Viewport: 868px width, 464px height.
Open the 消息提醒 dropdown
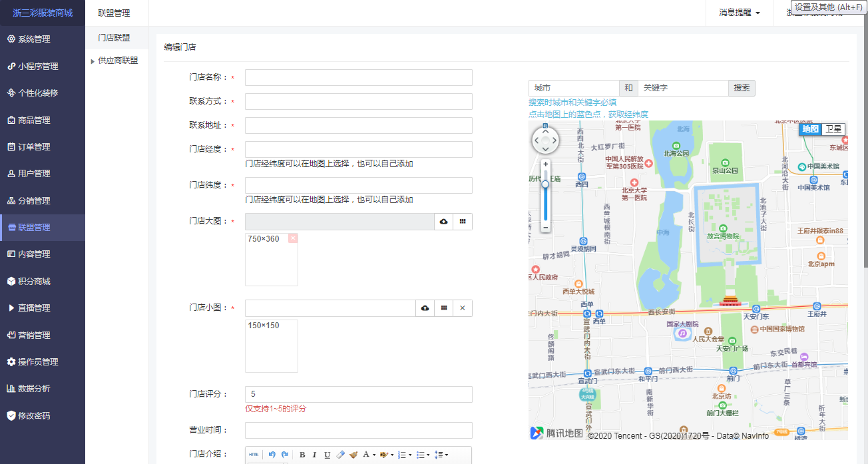739,13
